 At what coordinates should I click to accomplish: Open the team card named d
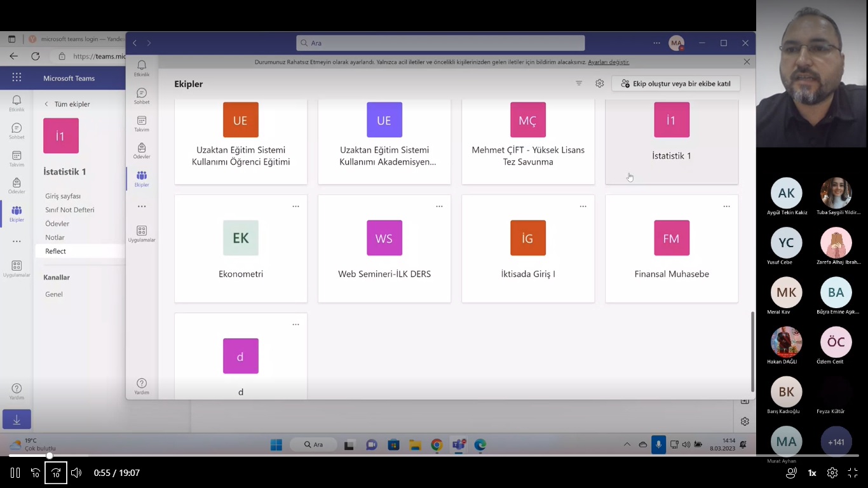coord(241,356)
